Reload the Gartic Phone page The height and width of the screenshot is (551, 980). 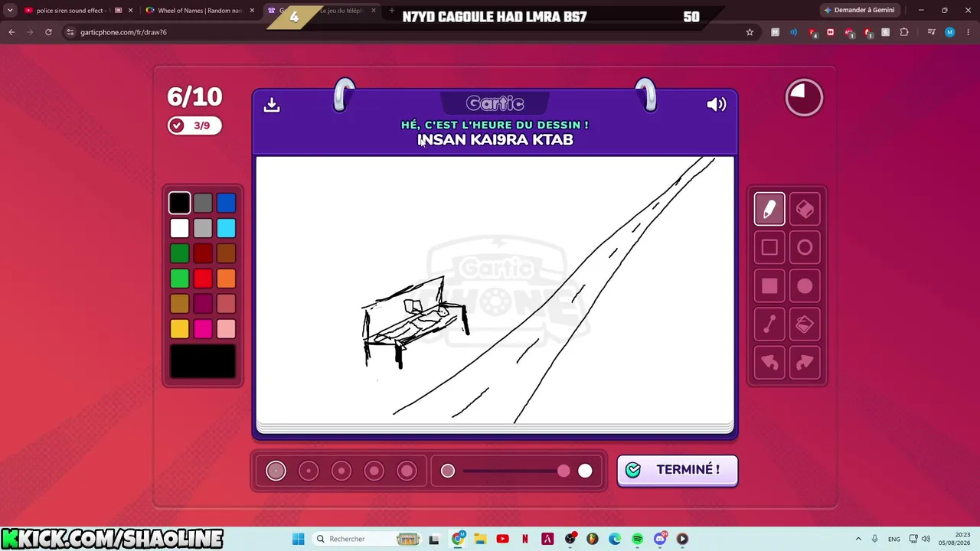pyautogui.click(x=48, y=32)
